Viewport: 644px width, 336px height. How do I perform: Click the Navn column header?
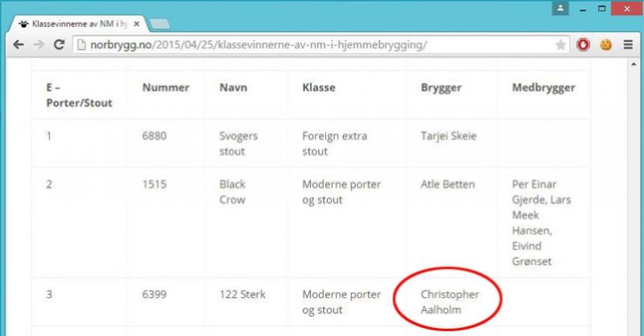point(233,88)
